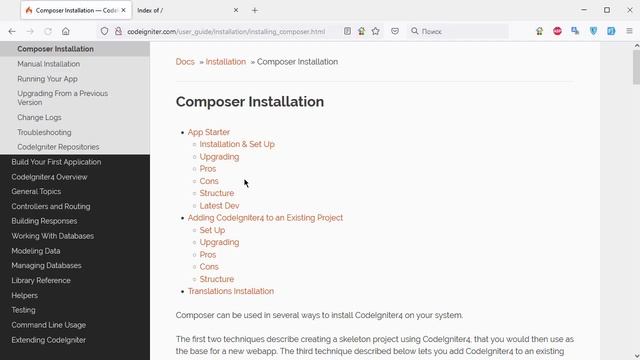Viewport: 640px width, 360px height.
Task: Click the forward navigation arrow
Action: click(x=30, y=31)
